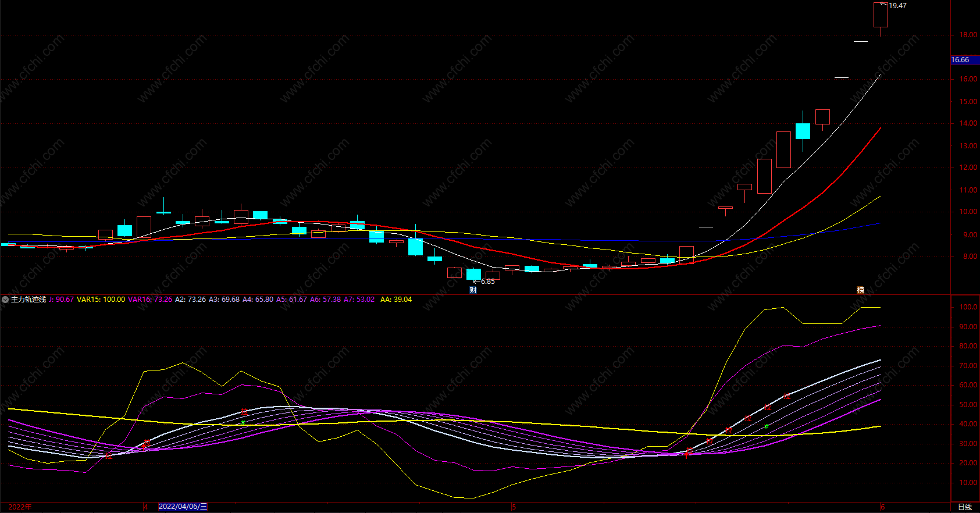Select the lowest cyan candle at the 6.85 low
Viewport: 980px width, 513px height.
(473, 275)
